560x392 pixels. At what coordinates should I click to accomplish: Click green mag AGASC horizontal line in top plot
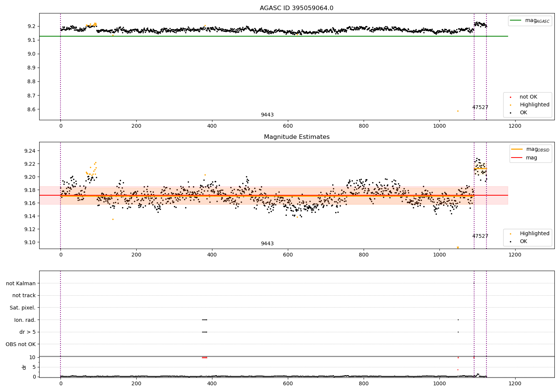point(273,36)
